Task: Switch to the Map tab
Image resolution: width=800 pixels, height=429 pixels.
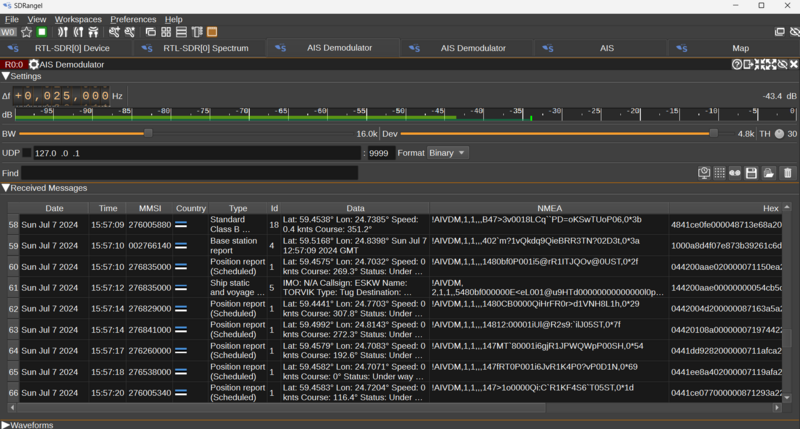Action: point(734,48)
